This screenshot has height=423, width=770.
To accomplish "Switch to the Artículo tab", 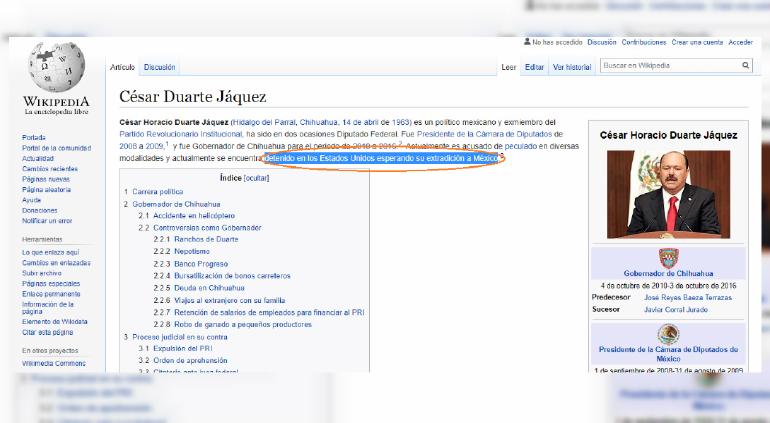I will tap(122, 67).
